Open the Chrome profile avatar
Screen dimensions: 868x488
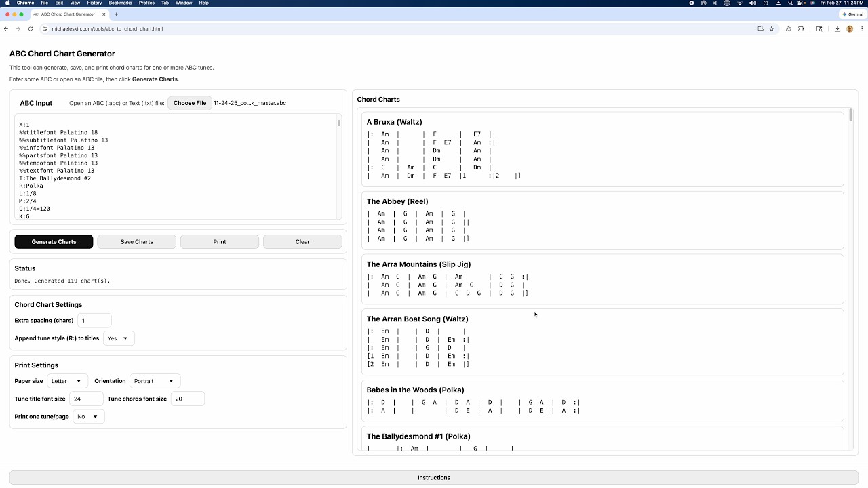point(850,28)
